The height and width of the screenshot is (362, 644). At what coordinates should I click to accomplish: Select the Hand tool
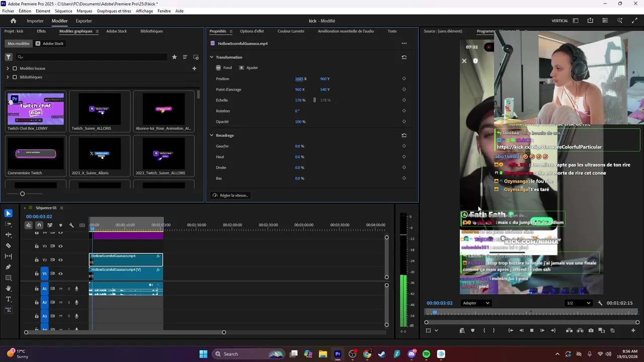[9, 289]
